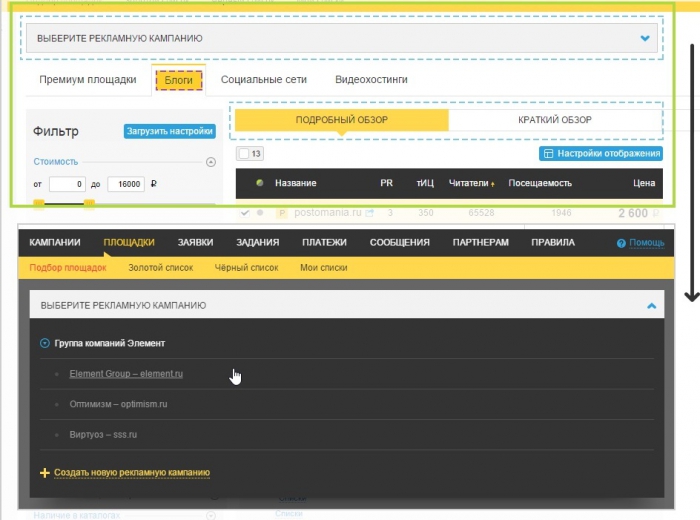Open the Видеохостинги tab
The height and width of the screenshot is (520, 700).
371,79
